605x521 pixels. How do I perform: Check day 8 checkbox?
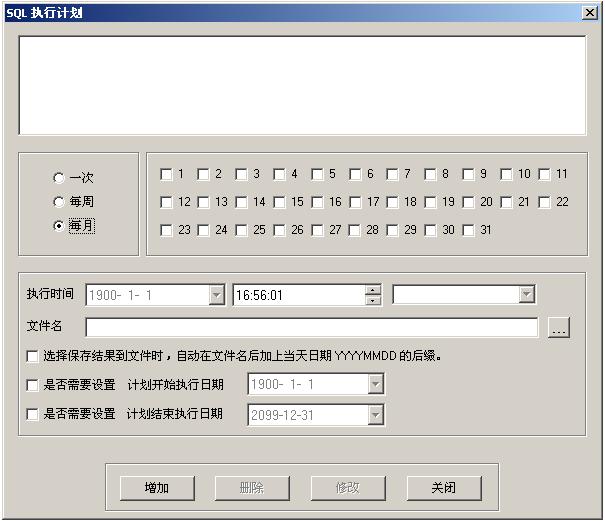tap(430, 174)
